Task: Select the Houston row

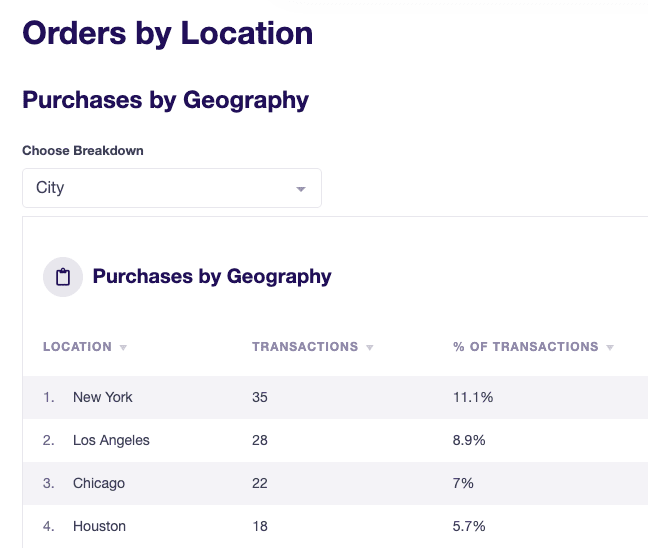Action: click(335, 527)
